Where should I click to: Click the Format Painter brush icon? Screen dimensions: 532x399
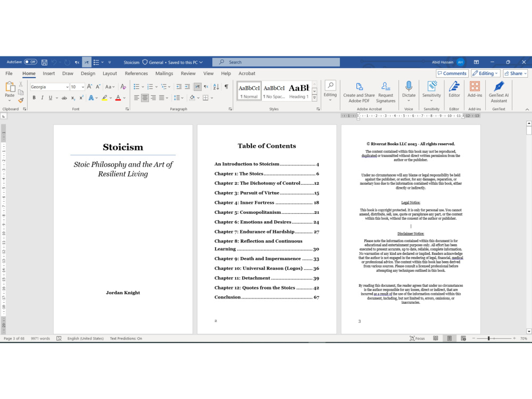(21, 101)
